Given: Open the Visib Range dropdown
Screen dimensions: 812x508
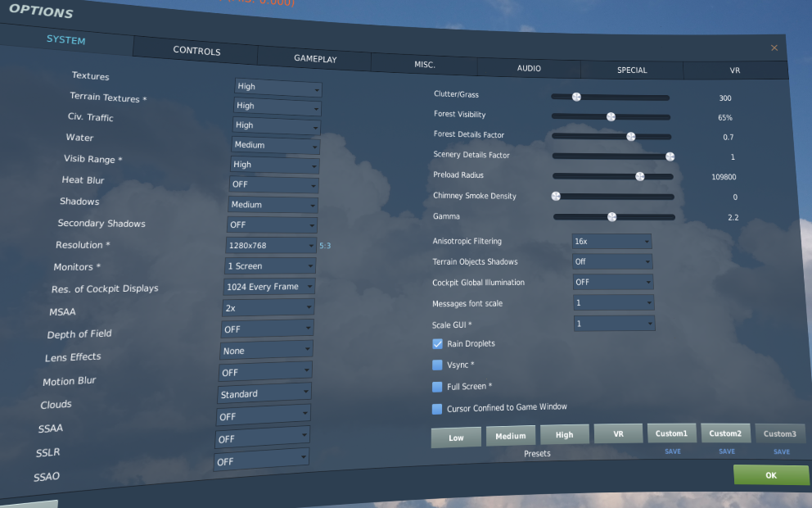Looking at the screenshot, I should 274,166.
